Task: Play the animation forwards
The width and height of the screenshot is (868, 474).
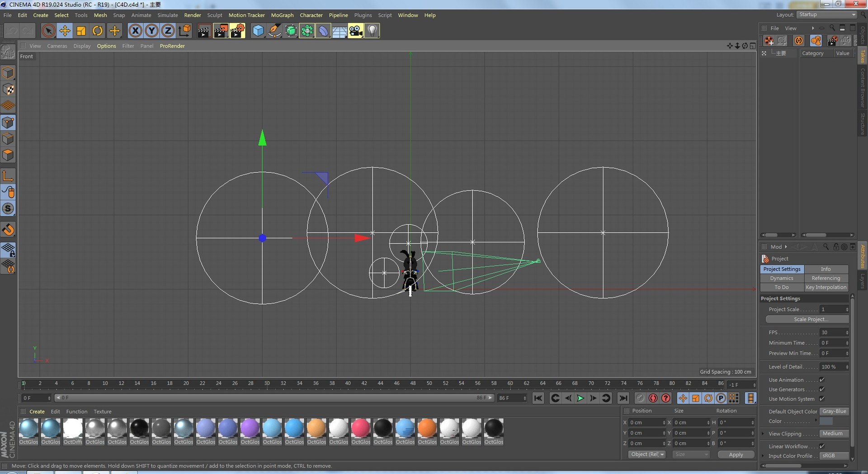Action: click(580, 398)
